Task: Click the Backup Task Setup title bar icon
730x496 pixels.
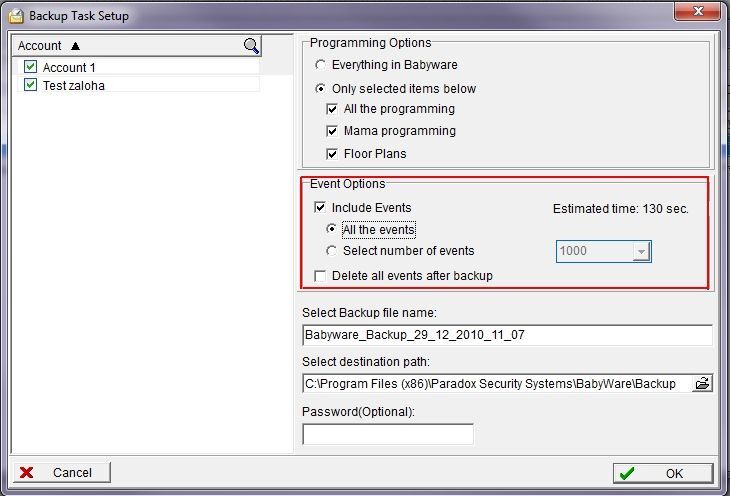Action: [x=15, y=16]
